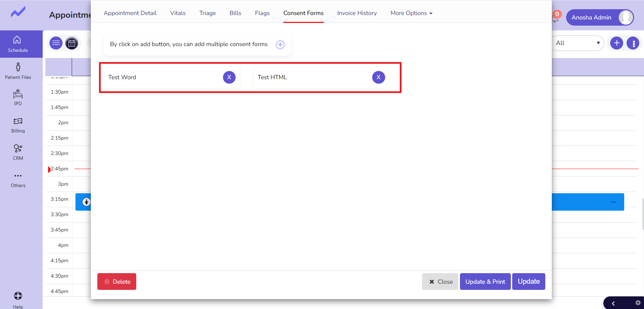Open the Invoice History tab
This screenshot has height=309, width=644.
[357, 13]
